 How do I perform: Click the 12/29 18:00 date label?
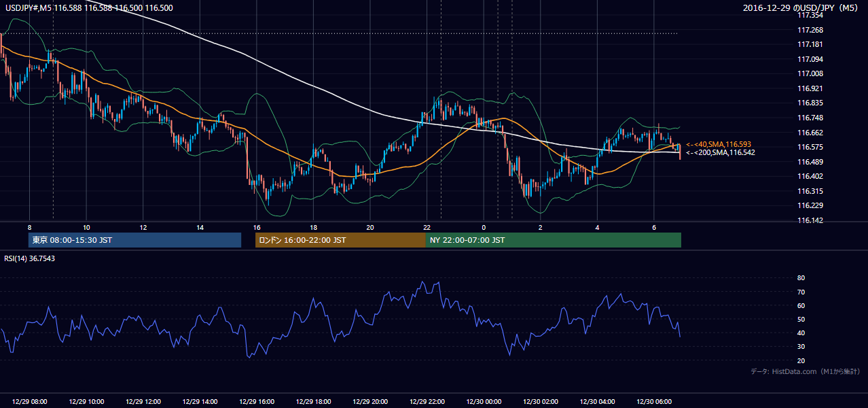pyautogui.click(x=314, y=402)
